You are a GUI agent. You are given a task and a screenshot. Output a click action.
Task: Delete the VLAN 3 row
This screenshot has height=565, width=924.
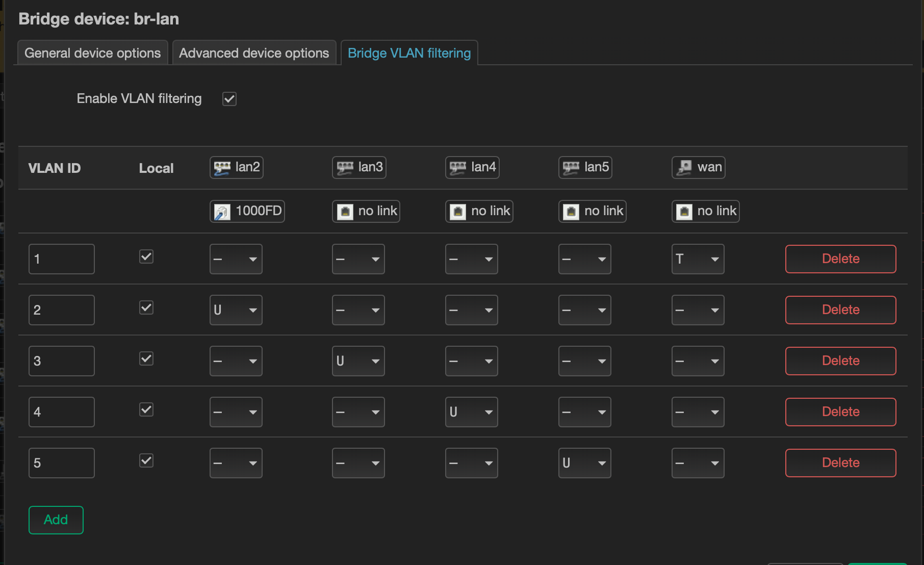(x=840, y=361)
